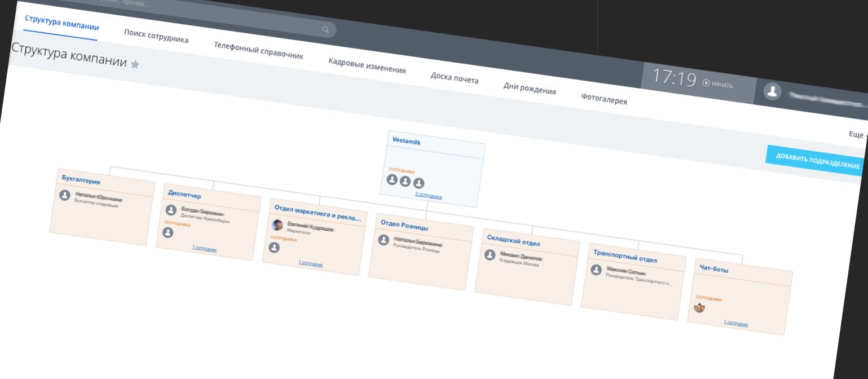
Task: Open Поиск сотрудника tab
Action: click(x=156, y=36)
